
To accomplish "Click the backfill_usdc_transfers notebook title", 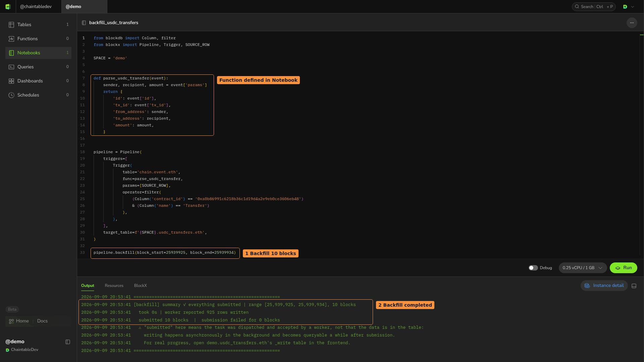I will pos(114,23).
